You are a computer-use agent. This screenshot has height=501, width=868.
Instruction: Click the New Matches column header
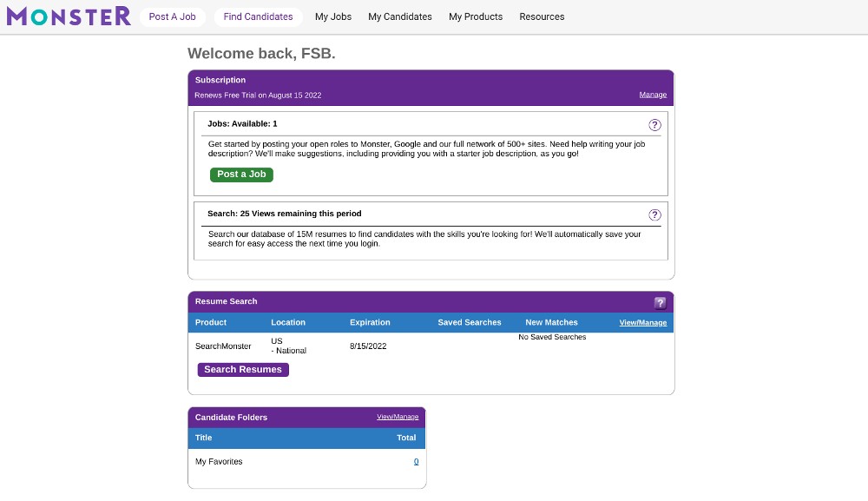click(551, 322)
